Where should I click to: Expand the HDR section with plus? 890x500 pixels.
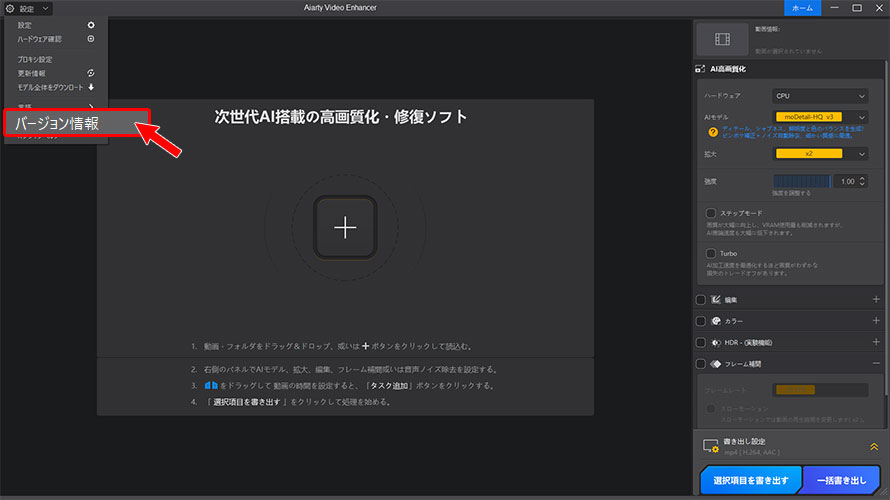point(876,342)
